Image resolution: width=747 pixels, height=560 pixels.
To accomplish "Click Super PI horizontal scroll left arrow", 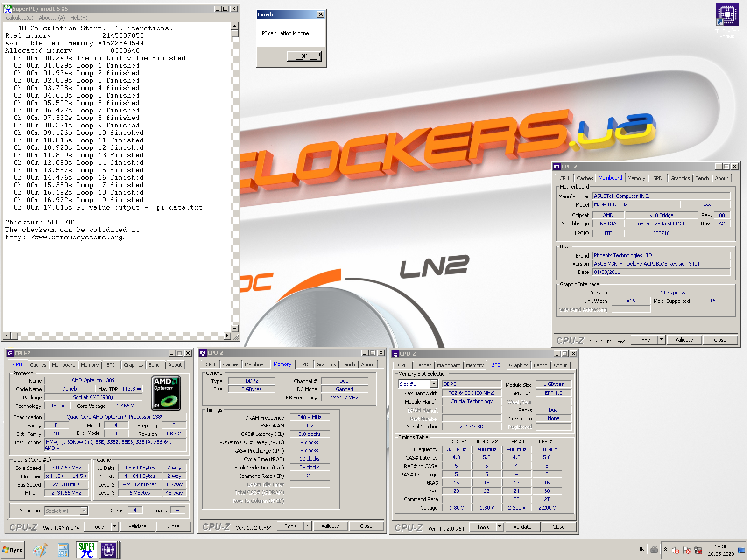I will click(7, 336).
